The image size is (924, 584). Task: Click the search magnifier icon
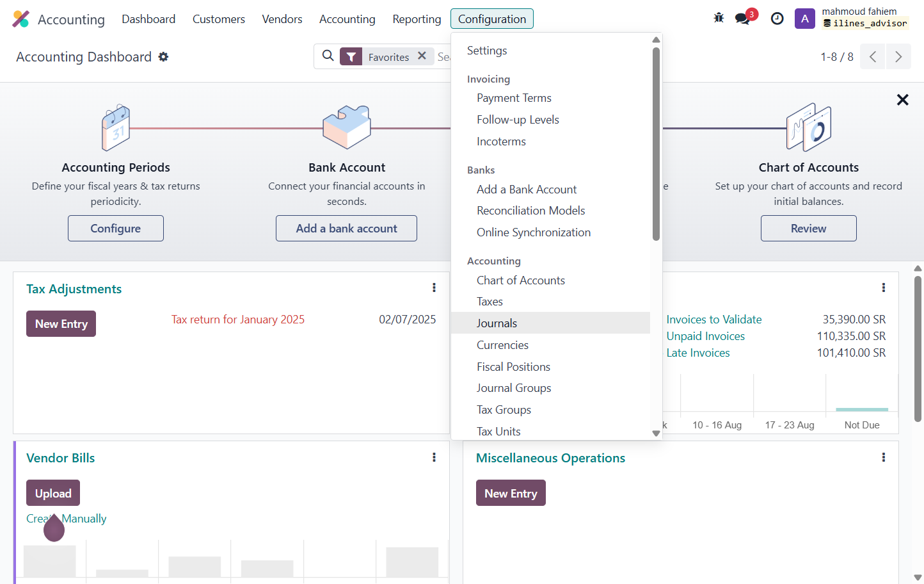tap(328, 56)
